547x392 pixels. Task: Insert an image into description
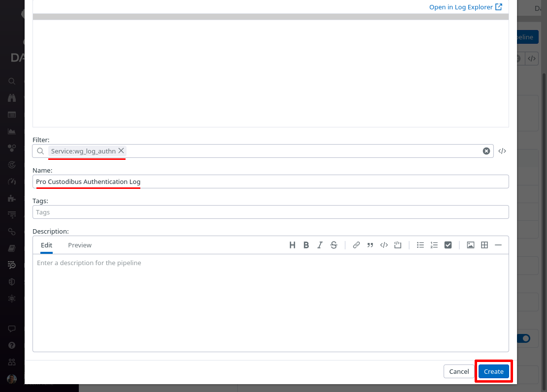(471, 245)
